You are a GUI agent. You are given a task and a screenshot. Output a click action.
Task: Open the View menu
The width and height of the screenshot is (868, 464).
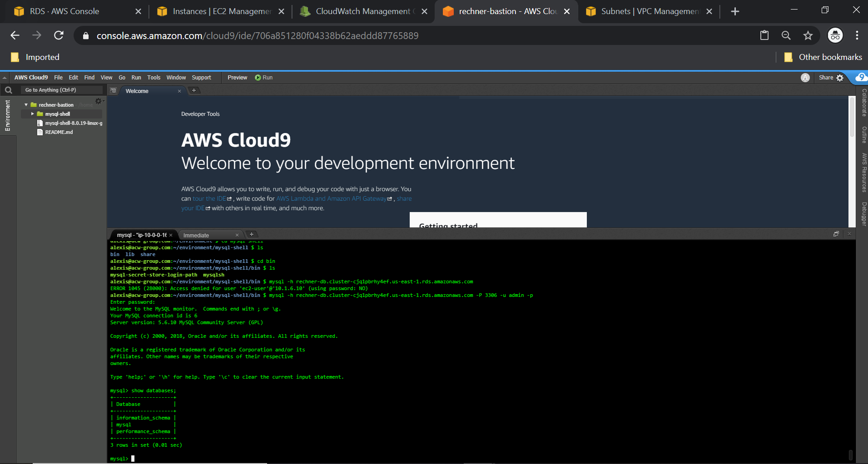coord(106,78)
